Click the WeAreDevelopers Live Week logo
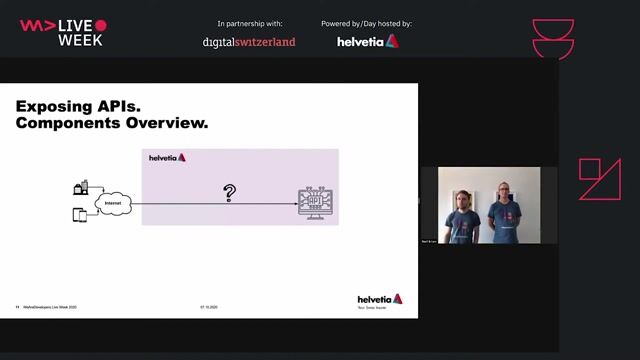The image size is (640, 360). coord(64,32)
